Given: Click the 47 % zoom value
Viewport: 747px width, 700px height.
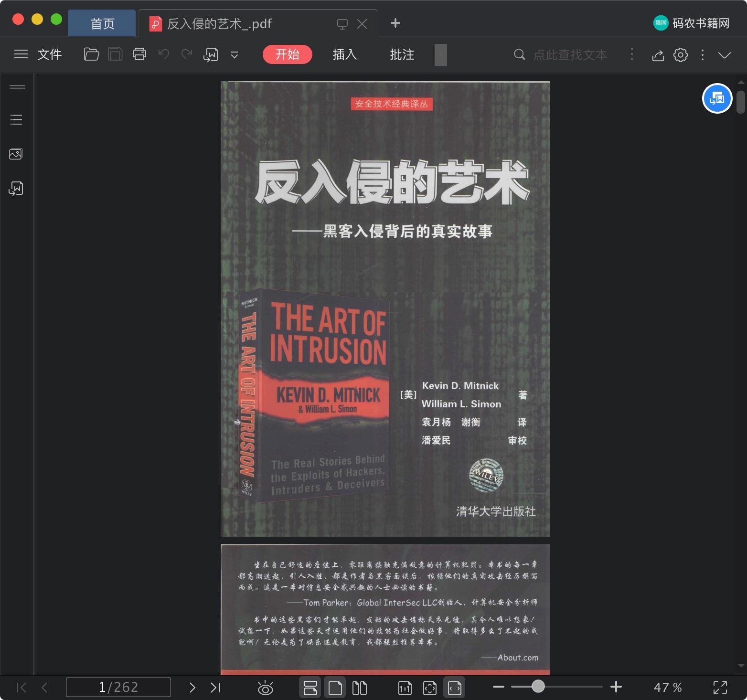Looking at the screenshot, I should pos(668,688).
